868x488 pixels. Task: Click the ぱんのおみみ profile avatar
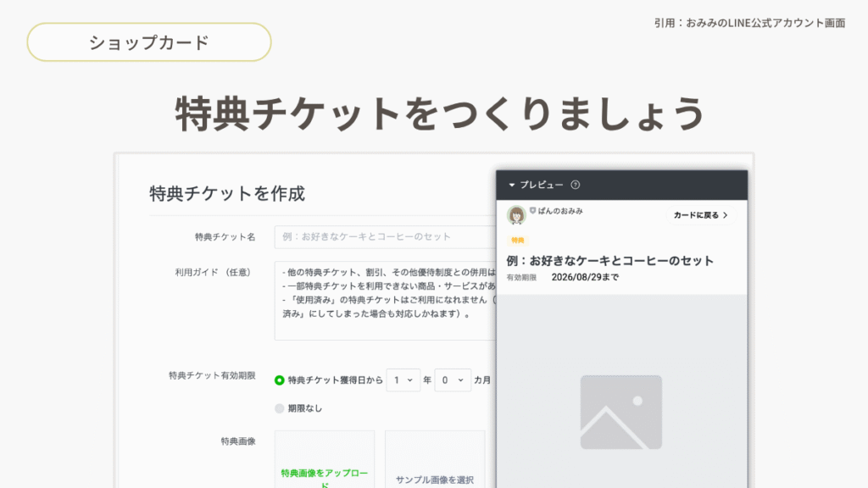pos(516,215)
